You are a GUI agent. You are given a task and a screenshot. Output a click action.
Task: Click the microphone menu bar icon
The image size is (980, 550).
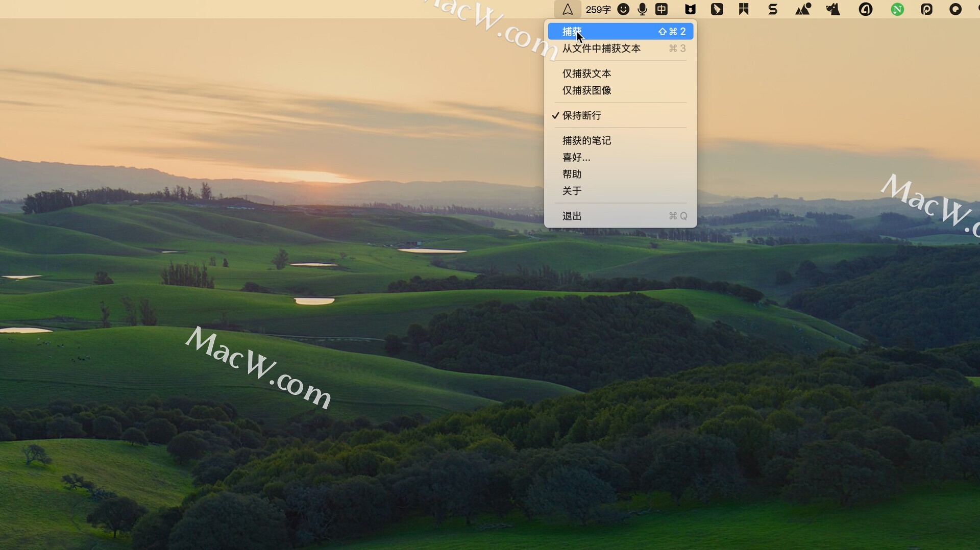[643, 9]
